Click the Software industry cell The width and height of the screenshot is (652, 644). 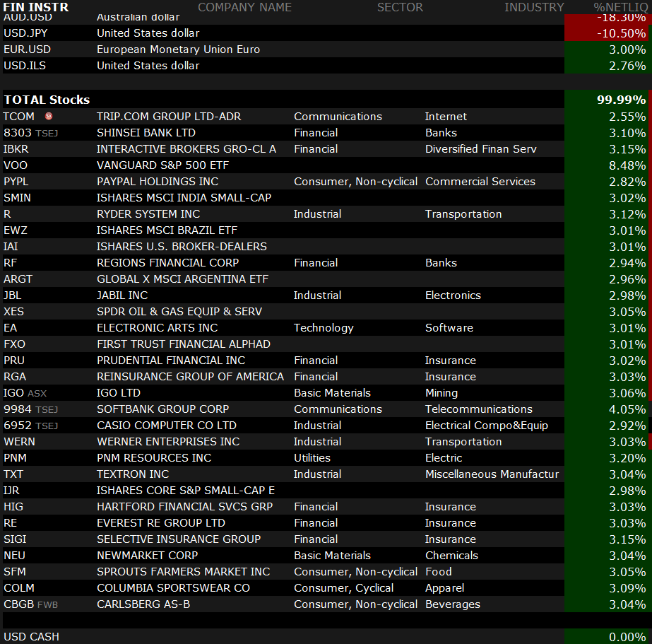pyautogui.click(x=449, y=327)
